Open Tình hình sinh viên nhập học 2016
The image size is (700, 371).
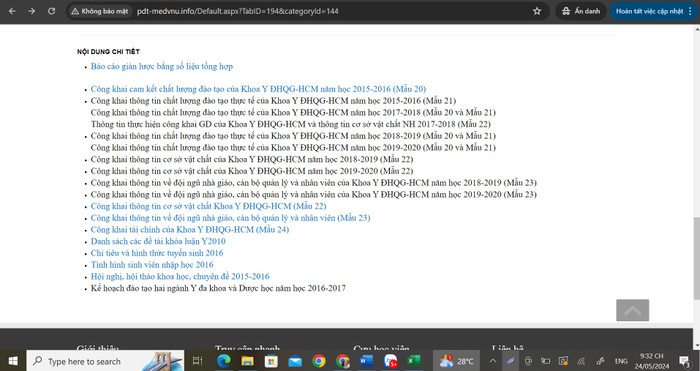pyautogui.click(x=152, y=265)
